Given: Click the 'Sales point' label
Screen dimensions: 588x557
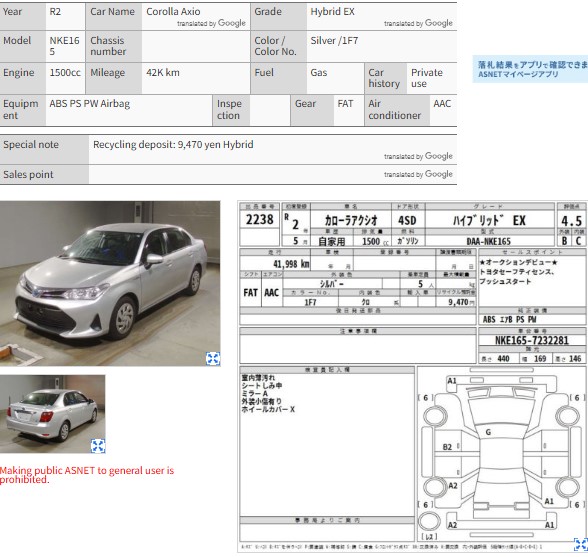Looking at the screenshot, I should point(28,174).
